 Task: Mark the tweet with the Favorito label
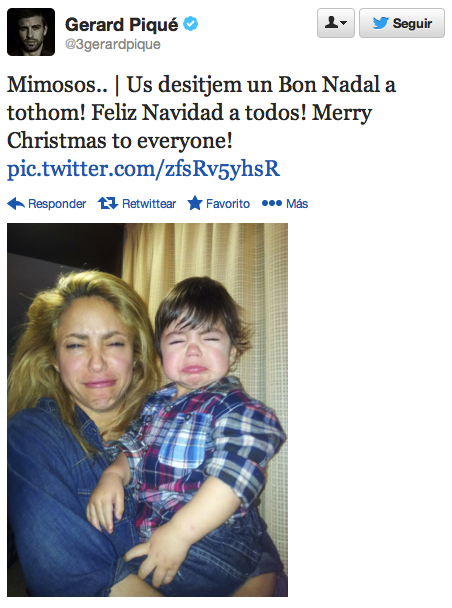click(228, 204)
